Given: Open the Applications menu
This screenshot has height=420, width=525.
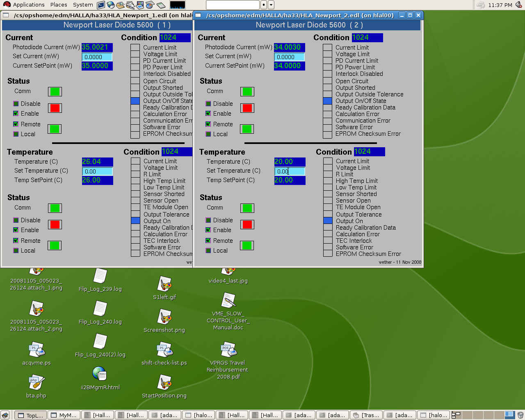Looking at the screenshot, I should point(24,5).
